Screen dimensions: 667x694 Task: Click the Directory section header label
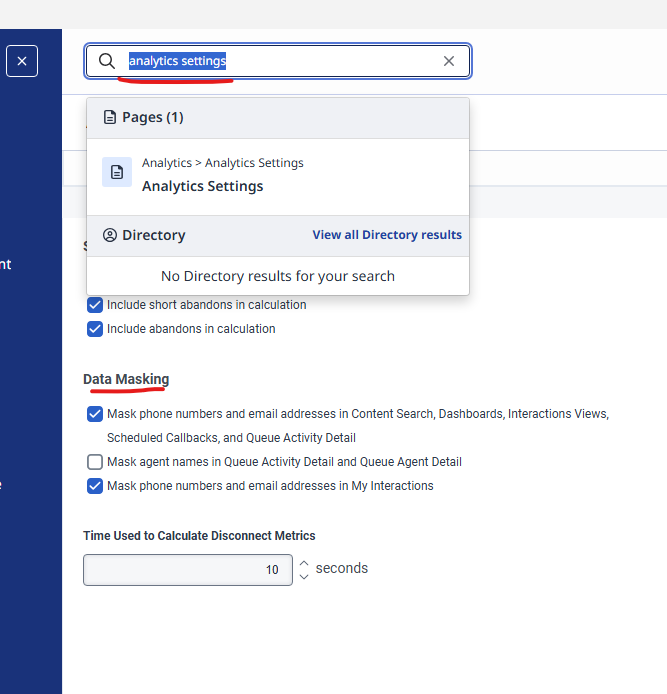click(x=153, y=236)
